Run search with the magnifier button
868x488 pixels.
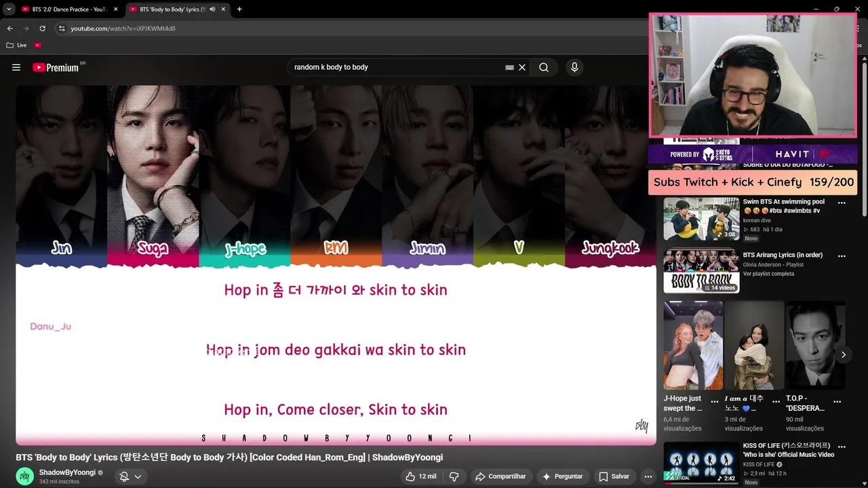tap(544, 67)
